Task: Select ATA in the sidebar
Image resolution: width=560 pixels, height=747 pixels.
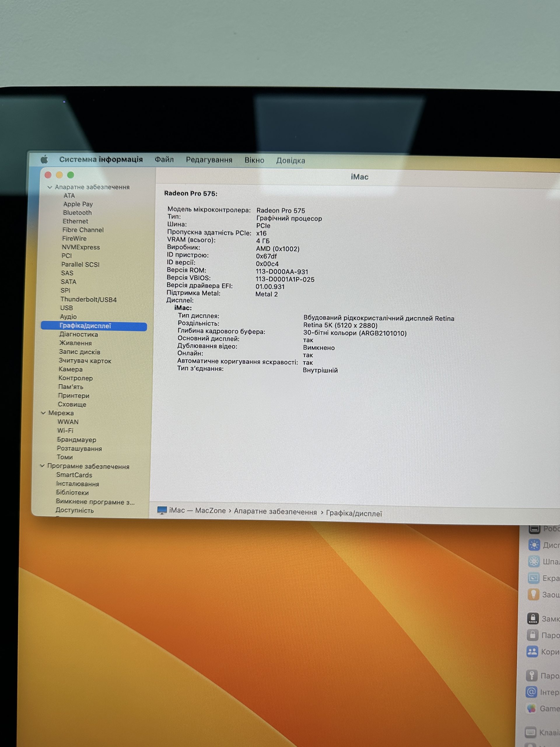Action: coord(69,196)
